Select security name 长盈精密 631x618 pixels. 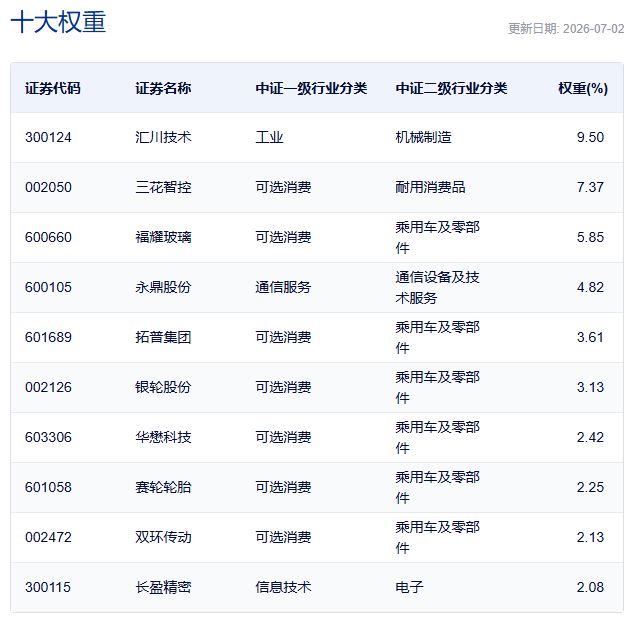point(163,587)
